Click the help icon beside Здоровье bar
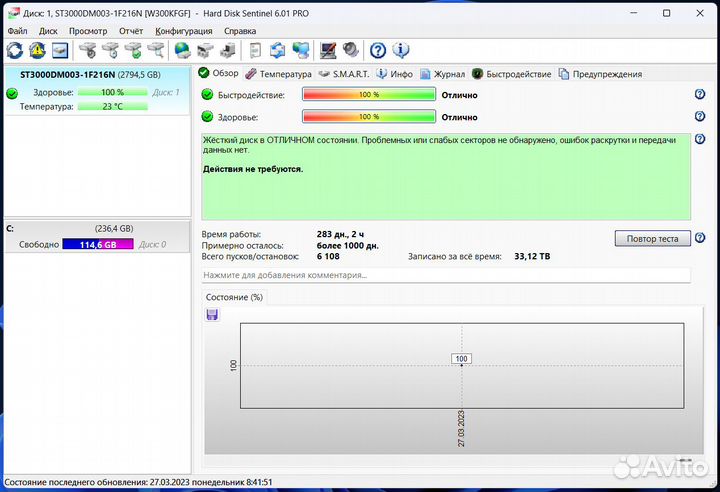This screenshot has width=720, height=492. (x=700, y=116)
